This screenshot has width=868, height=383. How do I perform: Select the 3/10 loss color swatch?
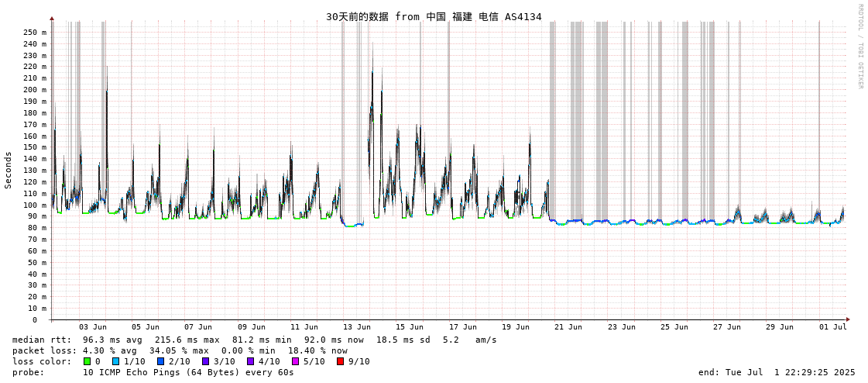coord(205,361)
